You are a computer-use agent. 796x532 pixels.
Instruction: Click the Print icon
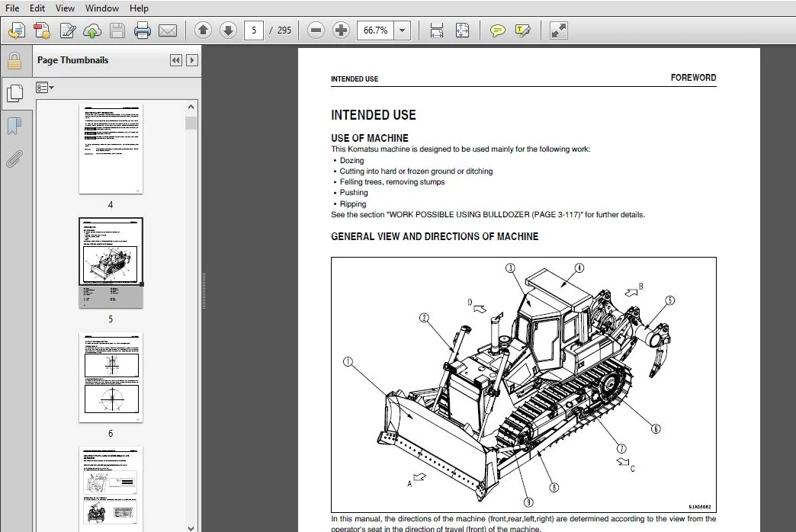142,30
